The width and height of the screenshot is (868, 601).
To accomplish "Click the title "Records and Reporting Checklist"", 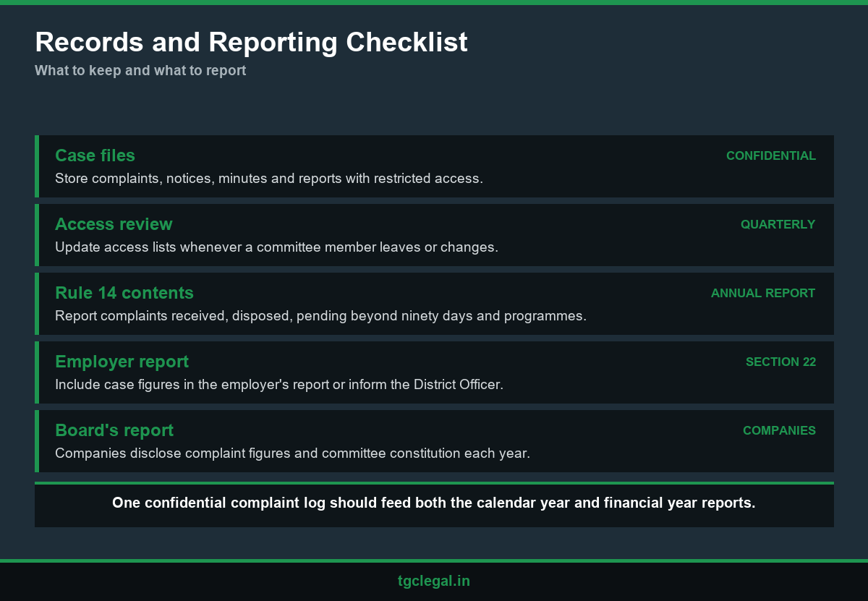I will tap(251, 42).
